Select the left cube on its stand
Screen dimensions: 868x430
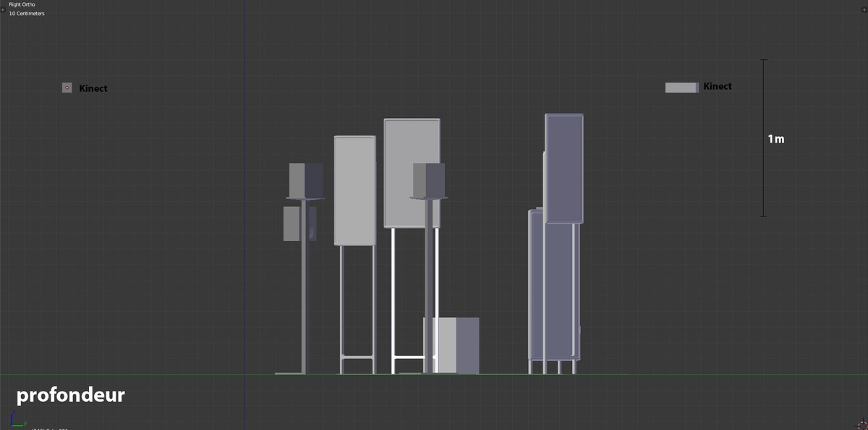point(305,180)
